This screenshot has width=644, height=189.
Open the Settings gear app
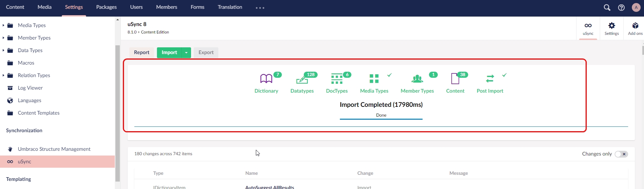[x=612, y=26]
